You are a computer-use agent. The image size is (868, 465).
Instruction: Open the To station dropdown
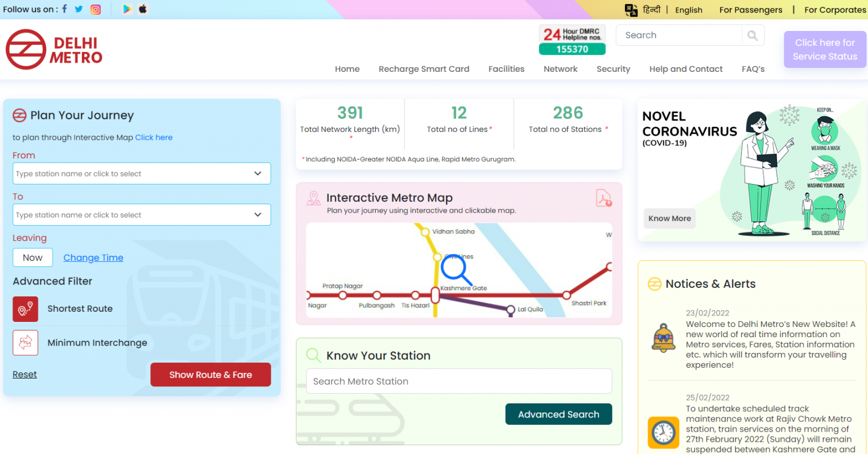pyautogui.click(x=258, y=215)
